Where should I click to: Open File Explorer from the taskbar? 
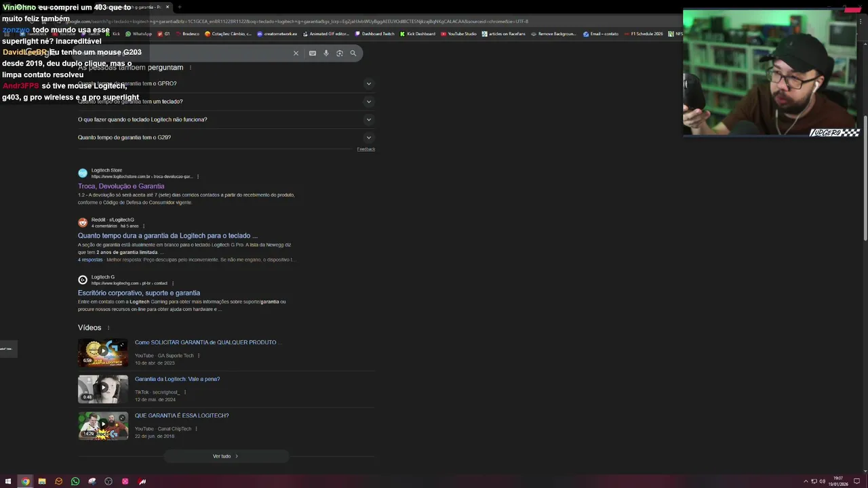(x=42, y=481)
